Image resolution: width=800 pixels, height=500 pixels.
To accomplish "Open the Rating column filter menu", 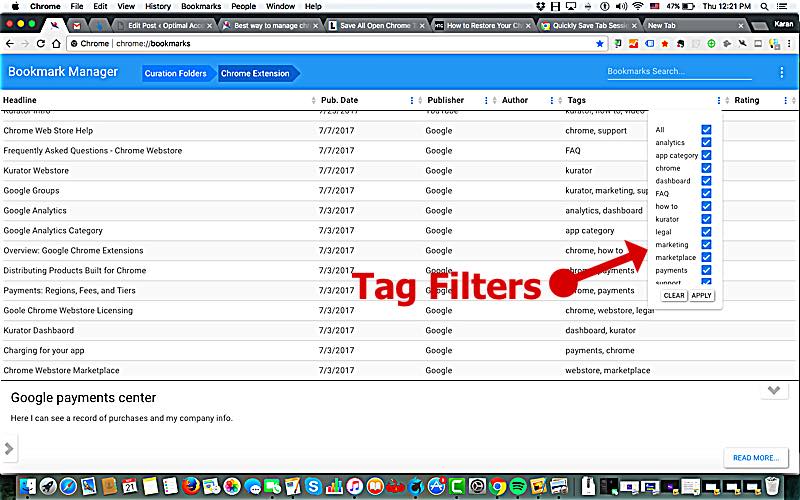I will coord(785,101).
